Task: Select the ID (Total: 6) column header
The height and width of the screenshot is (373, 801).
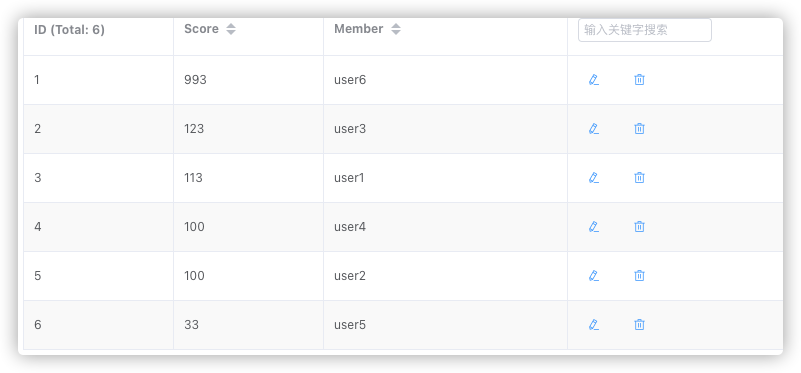Action: pyautogui.click(x=69, y=30)
